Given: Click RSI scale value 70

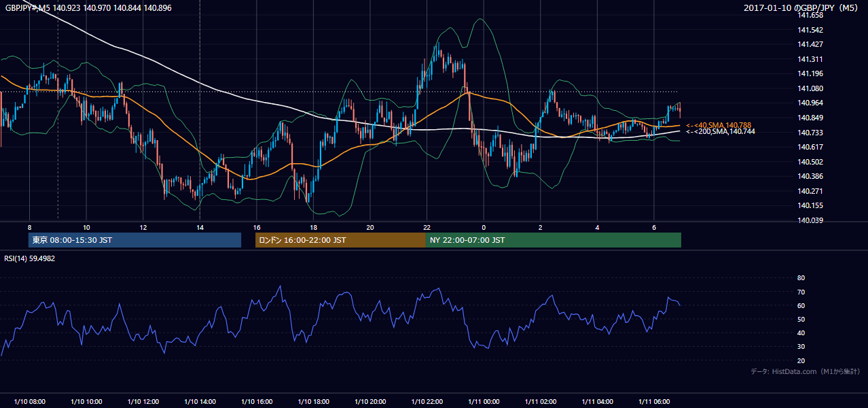Looking at the screenshot, I should coord(801,292).
